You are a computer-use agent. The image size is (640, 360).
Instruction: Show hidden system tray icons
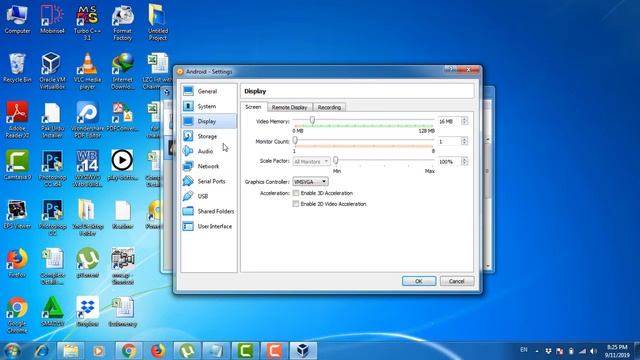[537, 351]
